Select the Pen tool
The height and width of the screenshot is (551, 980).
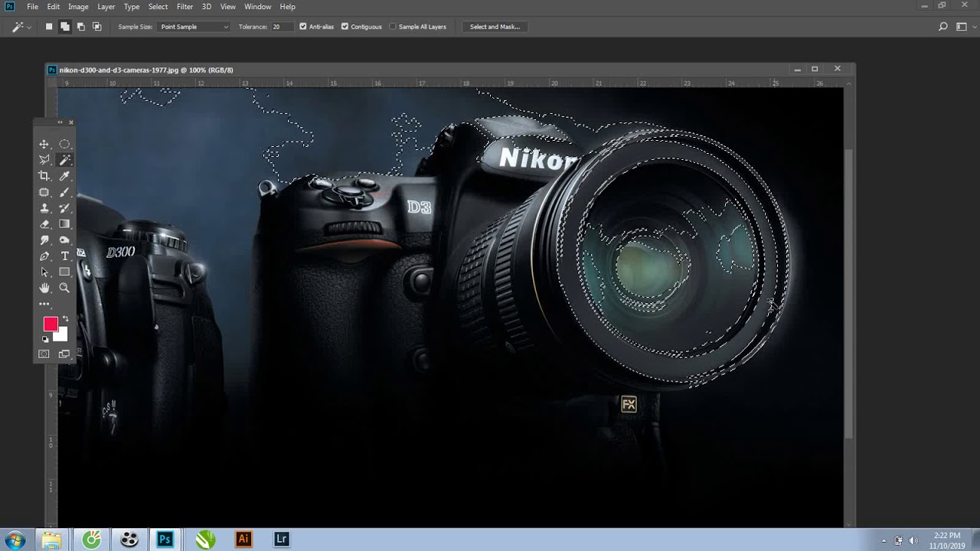(x=44, y=256)
